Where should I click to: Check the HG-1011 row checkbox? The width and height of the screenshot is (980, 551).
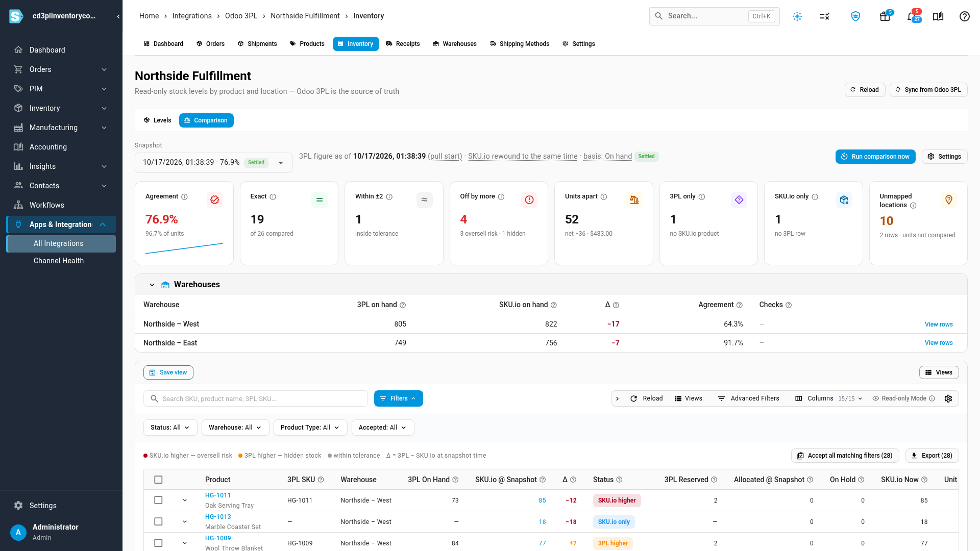tap(158, 500)
